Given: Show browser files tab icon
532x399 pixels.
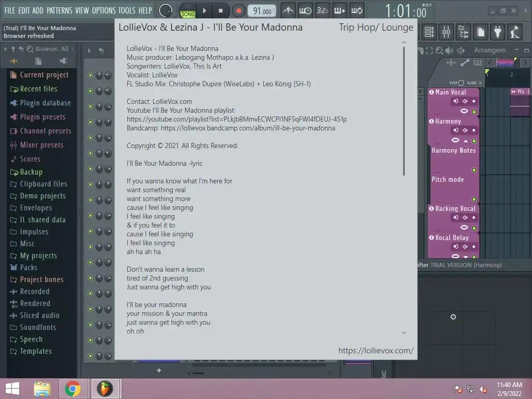Looking at the screenshot, I should [x=38, y=61].
